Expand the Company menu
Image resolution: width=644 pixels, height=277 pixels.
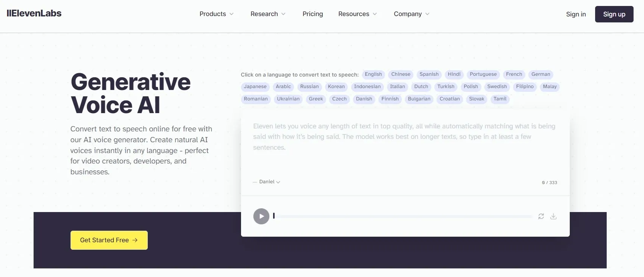tap(412, 14)
